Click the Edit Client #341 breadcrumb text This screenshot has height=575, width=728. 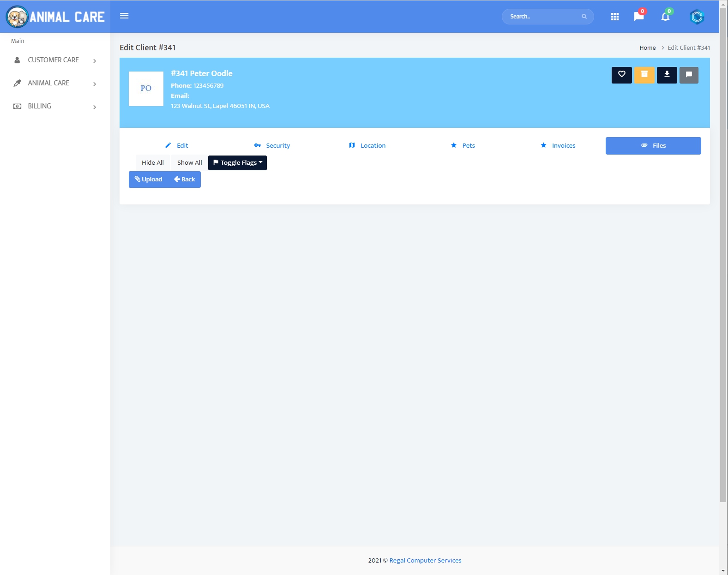[689, 48]
